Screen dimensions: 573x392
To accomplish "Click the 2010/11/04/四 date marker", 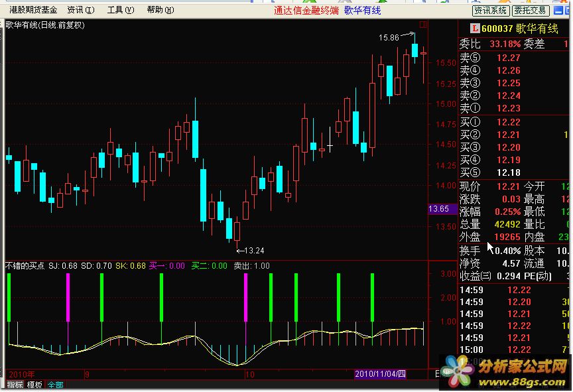I will point(380,373).
